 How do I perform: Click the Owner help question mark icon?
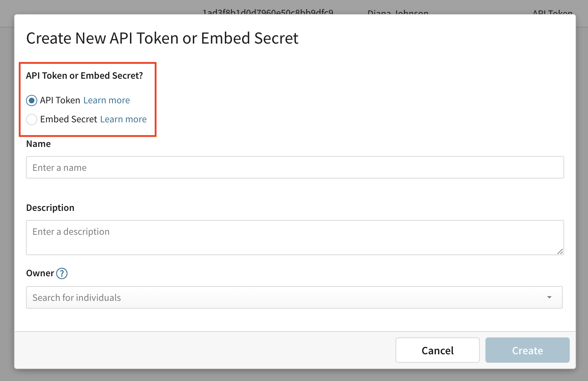point(62,273)
